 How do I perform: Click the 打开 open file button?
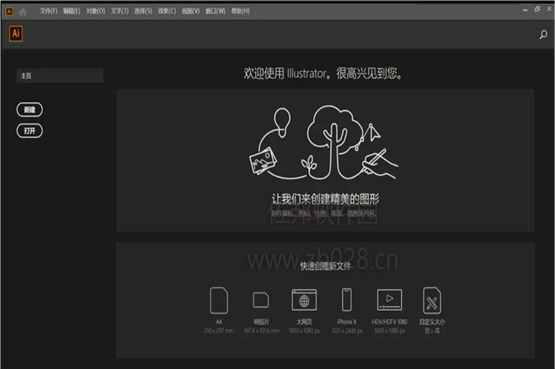click(x=29, y=131)
